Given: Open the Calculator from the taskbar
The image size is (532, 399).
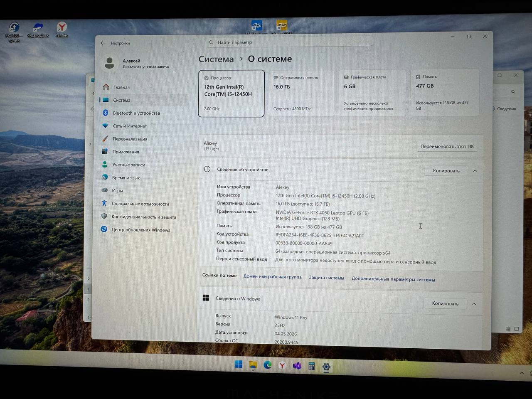Looking at the screenshot, I should [311, 366].
